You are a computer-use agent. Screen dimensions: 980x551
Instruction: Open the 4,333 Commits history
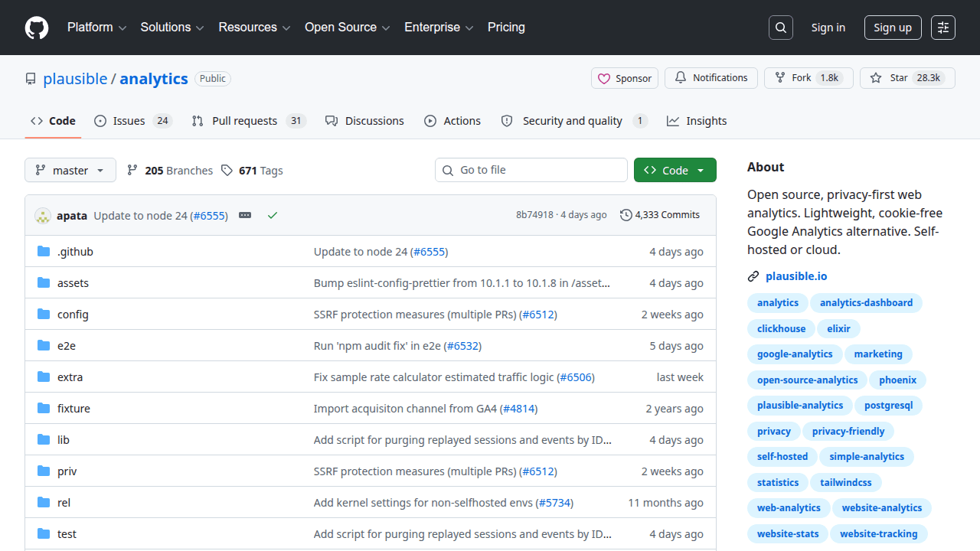click(x=660, y=215)
